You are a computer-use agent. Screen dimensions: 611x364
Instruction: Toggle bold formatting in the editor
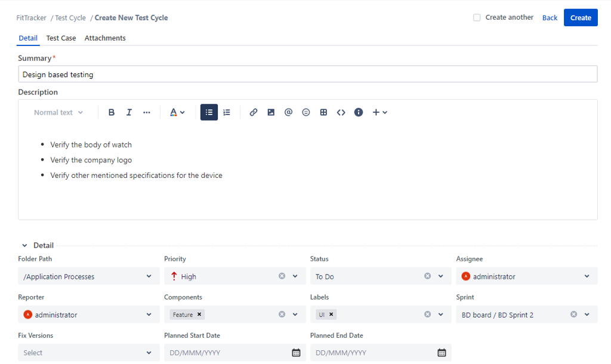(112, 112)
